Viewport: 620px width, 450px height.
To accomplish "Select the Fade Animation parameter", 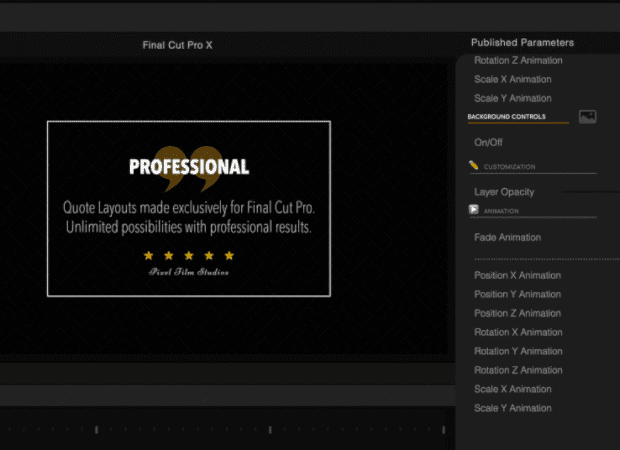I will click(x=507, y=237).
